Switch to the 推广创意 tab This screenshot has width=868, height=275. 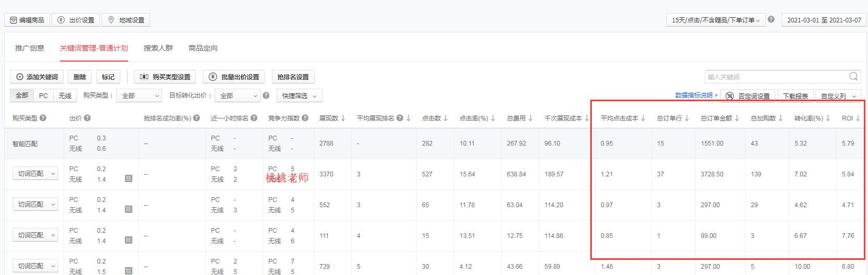30,48
